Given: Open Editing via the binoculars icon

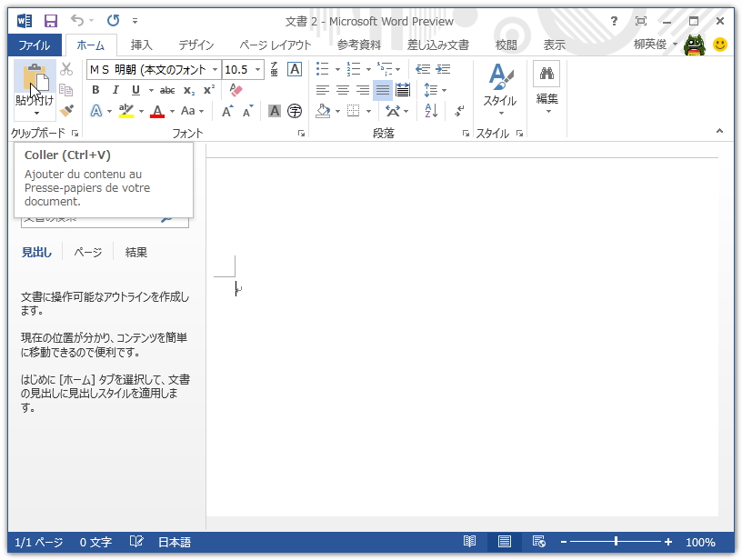Looking at the screenshot, I should click(546, 75).
